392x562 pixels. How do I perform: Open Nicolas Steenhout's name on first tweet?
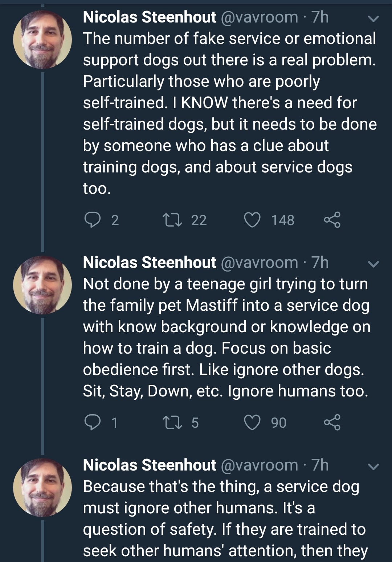coord(149,17)
